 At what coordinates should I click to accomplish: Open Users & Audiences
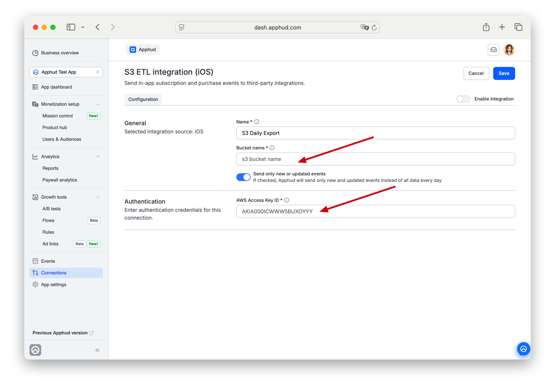[x=62, y=139]
